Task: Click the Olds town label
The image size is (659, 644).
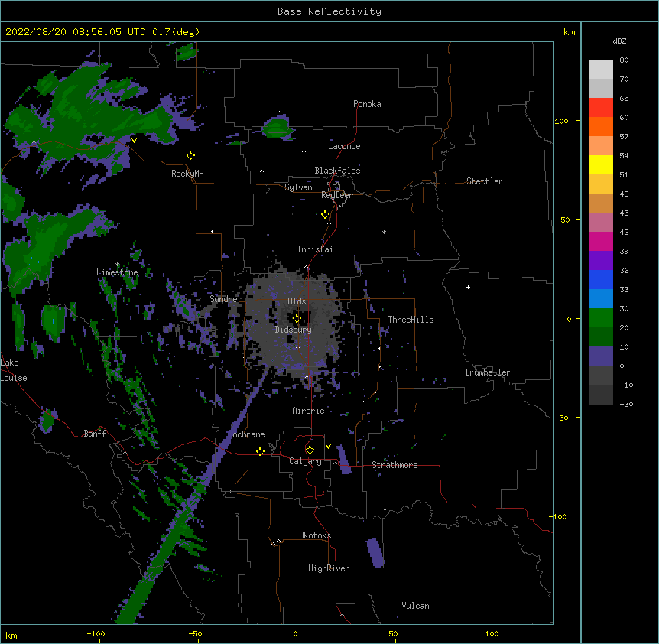Action: point(297,301)
